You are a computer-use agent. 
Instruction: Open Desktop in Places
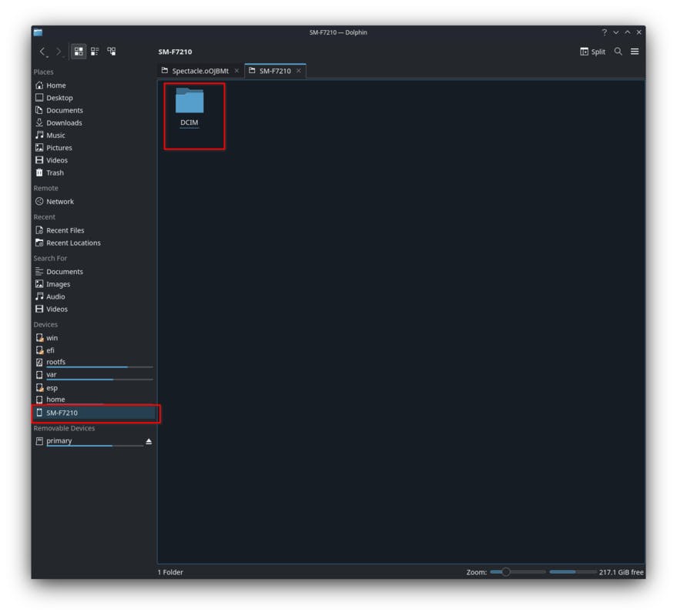[x=93, y=98]
